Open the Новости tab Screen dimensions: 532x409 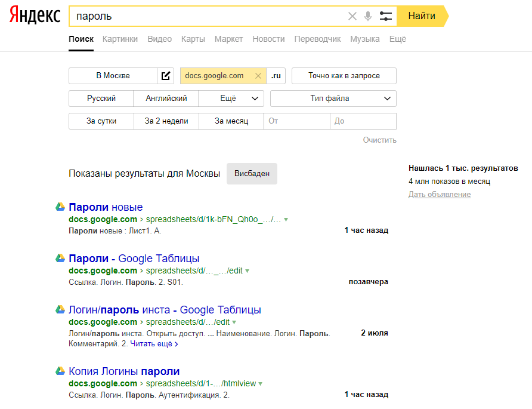coord(268,39)
